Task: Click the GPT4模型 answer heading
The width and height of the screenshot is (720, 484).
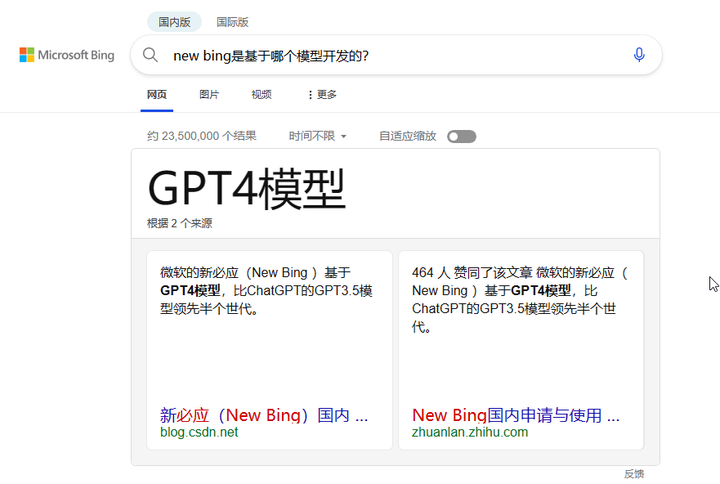Action: 247,189
